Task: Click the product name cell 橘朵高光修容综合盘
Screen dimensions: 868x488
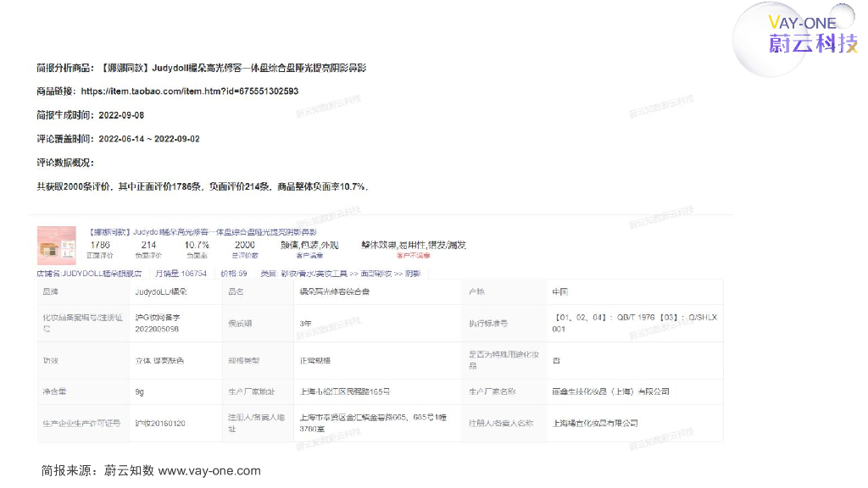Action: tap(377, 291)
